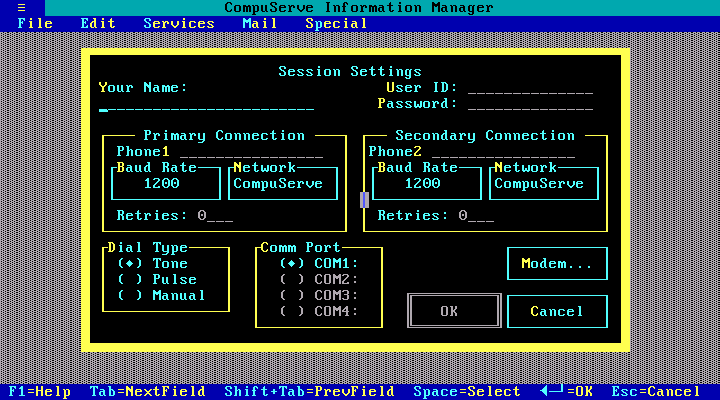The image size is (720, 400).
Task: Click the Password input field
Action: click(531, 104)
